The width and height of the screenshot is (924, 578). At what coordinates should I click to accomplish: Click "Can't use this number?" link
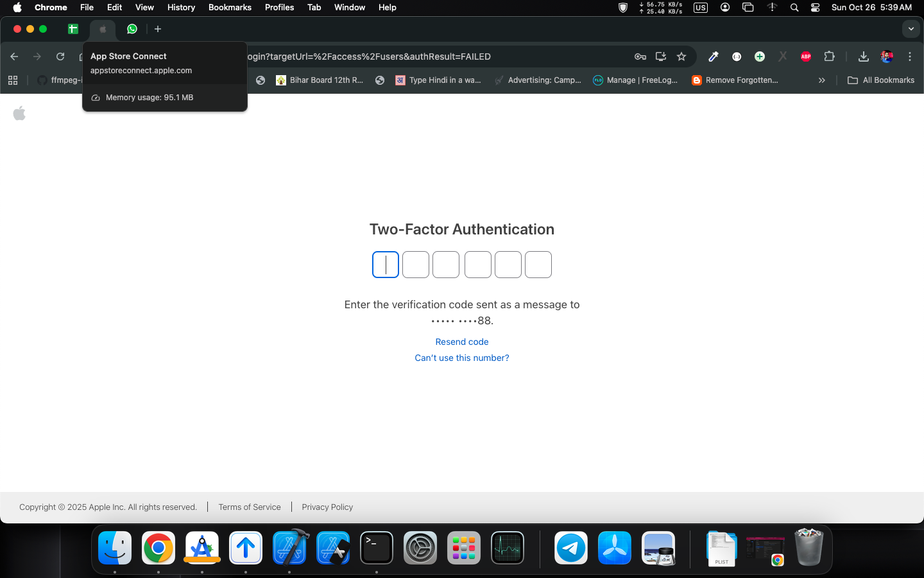[462, 358]
